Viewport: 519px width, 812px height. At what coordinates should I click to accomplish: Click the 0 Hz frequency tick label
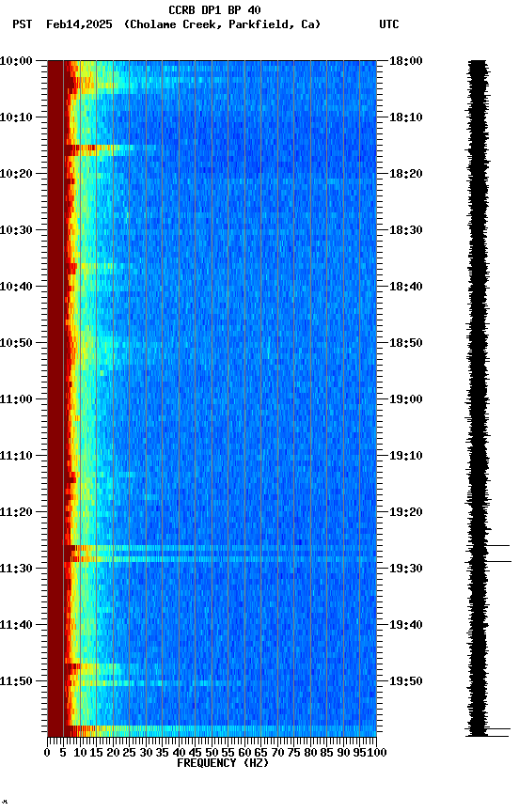click(x=47, y=753)
